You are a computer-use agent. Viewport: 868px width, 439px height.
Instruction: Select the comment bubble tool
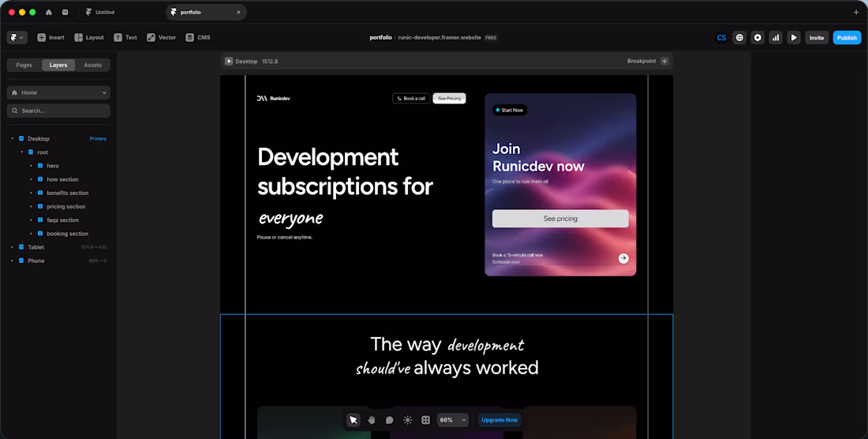(390, 420)
